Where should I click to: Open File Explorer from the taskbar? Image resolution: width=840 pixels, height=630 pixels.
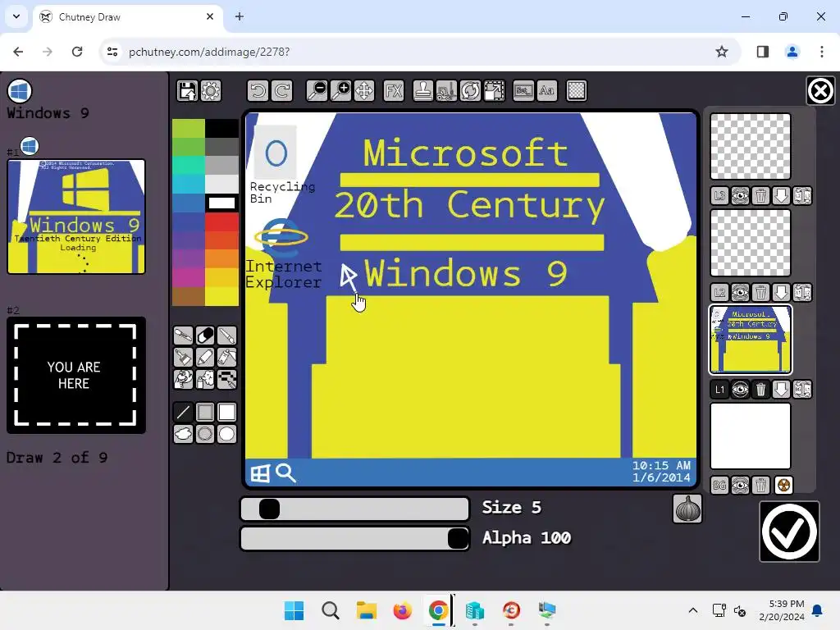367,610
